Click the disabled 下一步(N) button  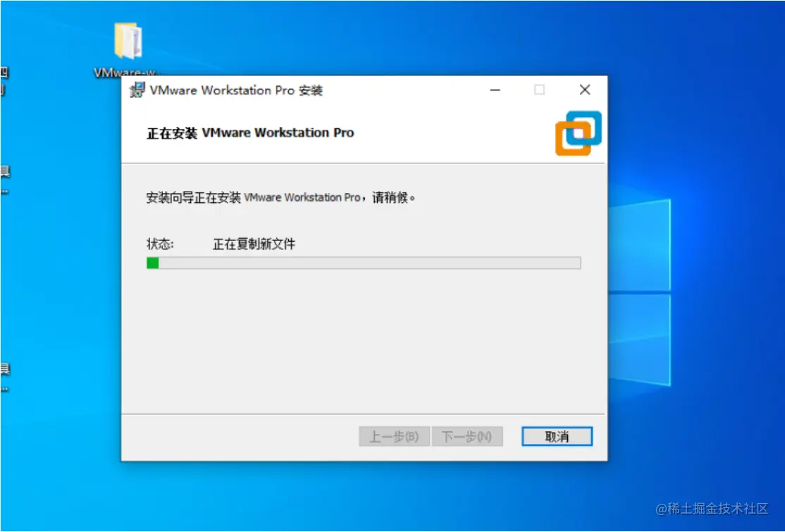pos(467,436)
